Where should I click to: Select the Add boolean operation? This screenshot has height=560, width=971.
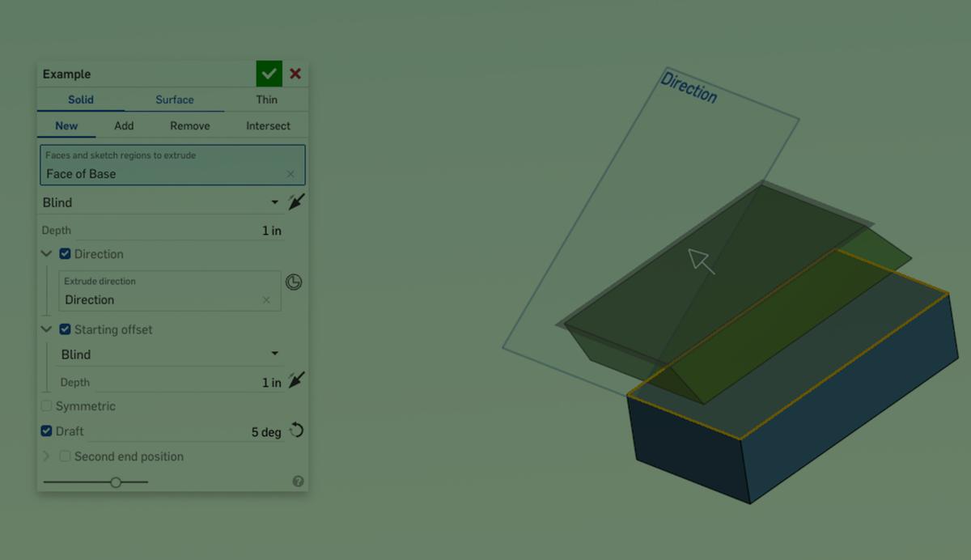pos(124,125)
